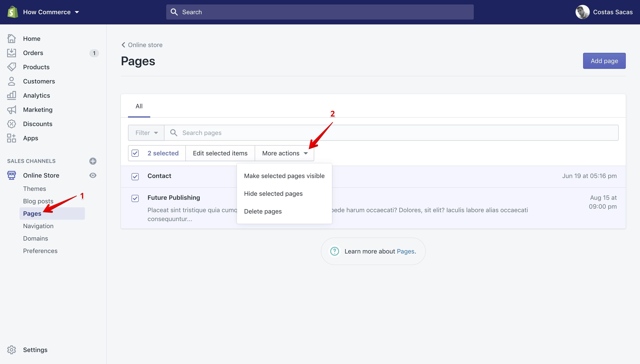Viewport: 640px width, 364px height.
Task: Open Orders in the sidebar
Action: 33,53
